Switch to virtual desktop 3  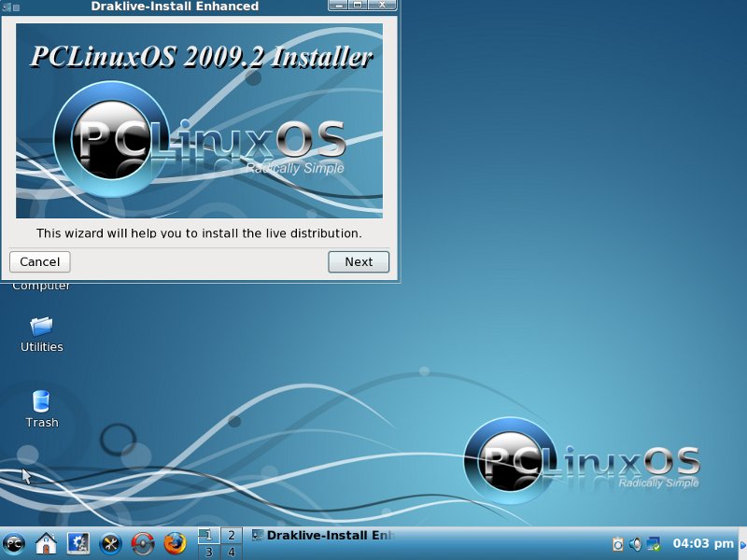coord(207,552)
